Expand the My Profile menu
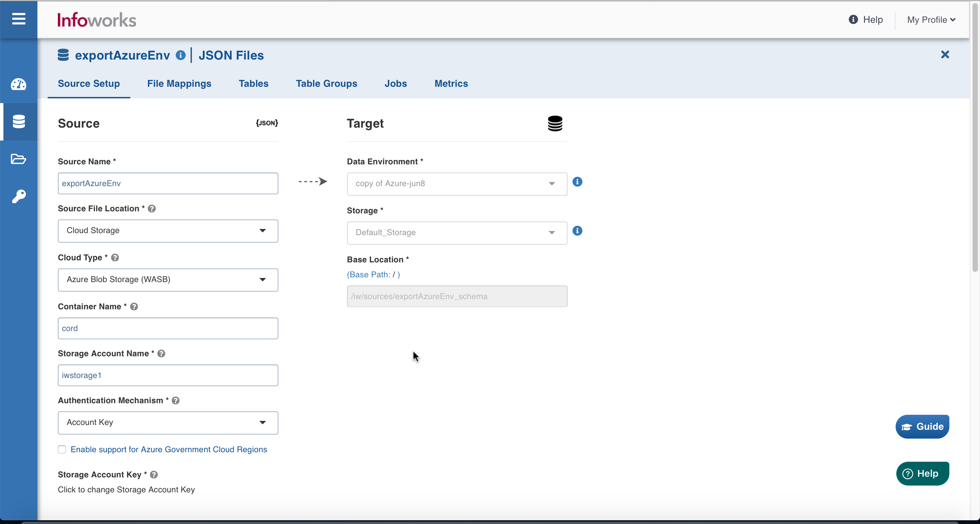Screen dimensions: 980x524 click(x=931, y=20)
